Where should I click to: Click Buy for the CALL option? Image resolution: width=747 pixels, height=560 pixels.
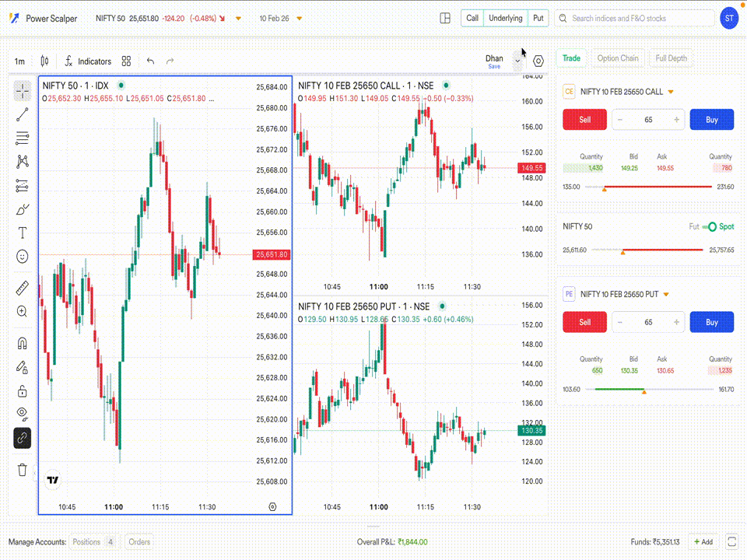711,120
